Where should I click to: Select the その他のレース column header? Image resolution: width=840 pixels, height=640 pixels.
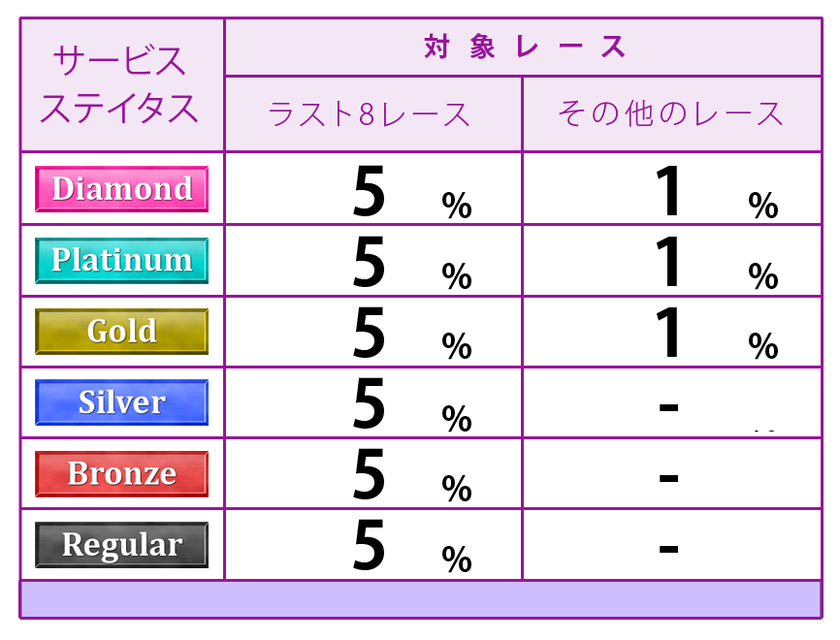672,114
